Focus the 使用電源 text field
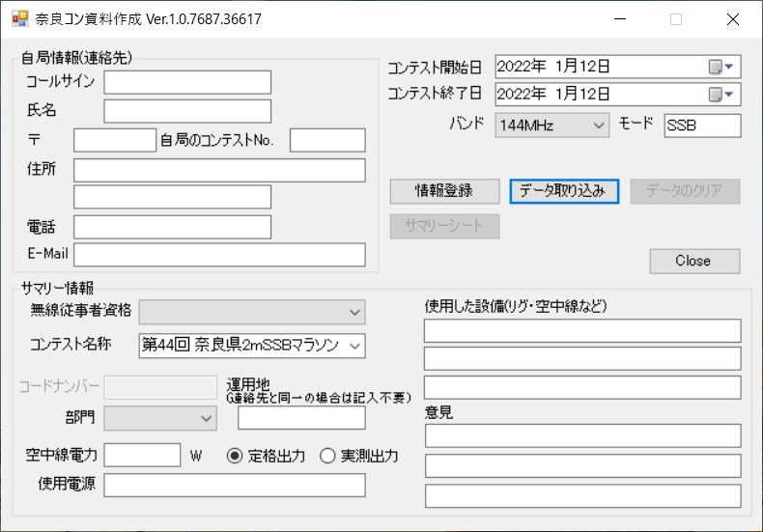This screenshot has width=763, height=532. click(235, 485)
